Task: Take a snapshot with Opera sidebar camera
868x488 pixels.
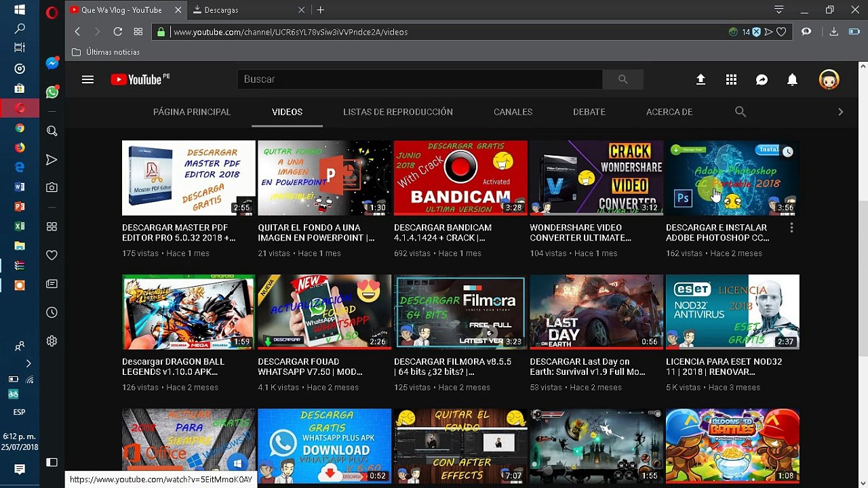Action: pyautogui.click(x=52, y=188)
